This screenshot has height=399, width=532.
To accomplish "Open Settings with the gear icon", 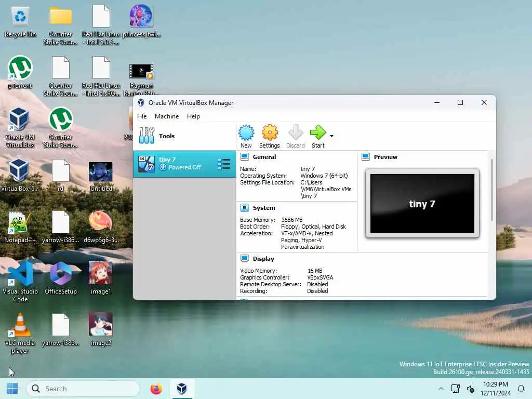I will pos(270,136).
